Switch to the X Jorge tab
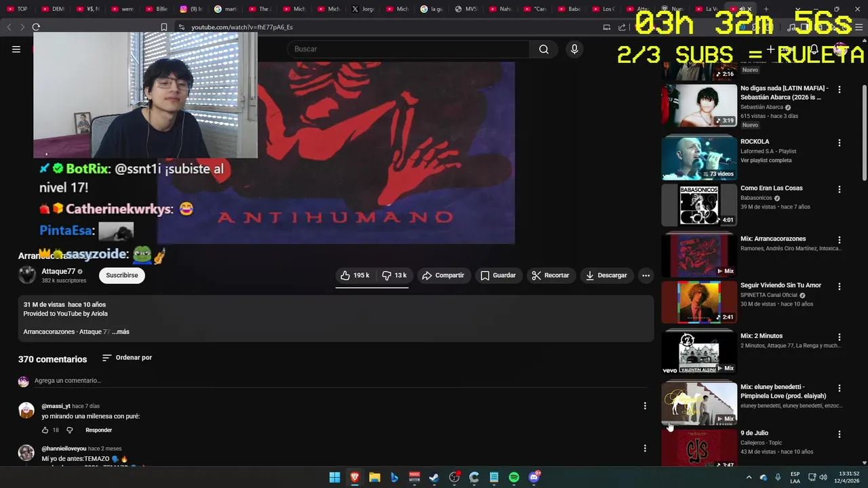868x488 pixels. 363,9
